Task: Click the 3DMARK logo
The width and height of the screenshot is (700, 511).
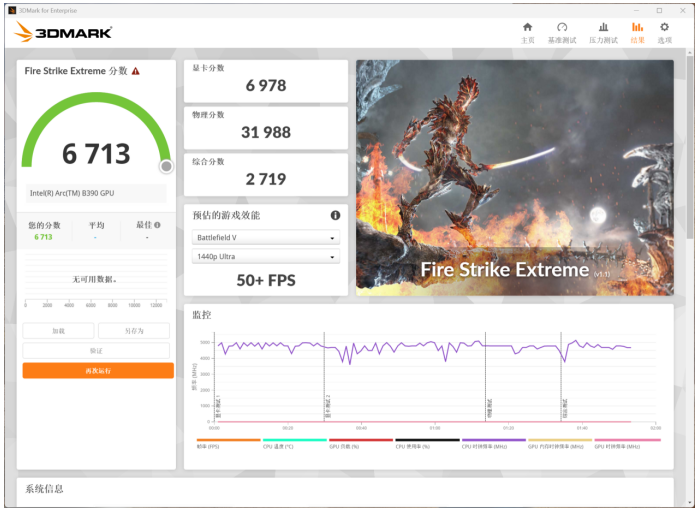Action: (x=66, y=33)
